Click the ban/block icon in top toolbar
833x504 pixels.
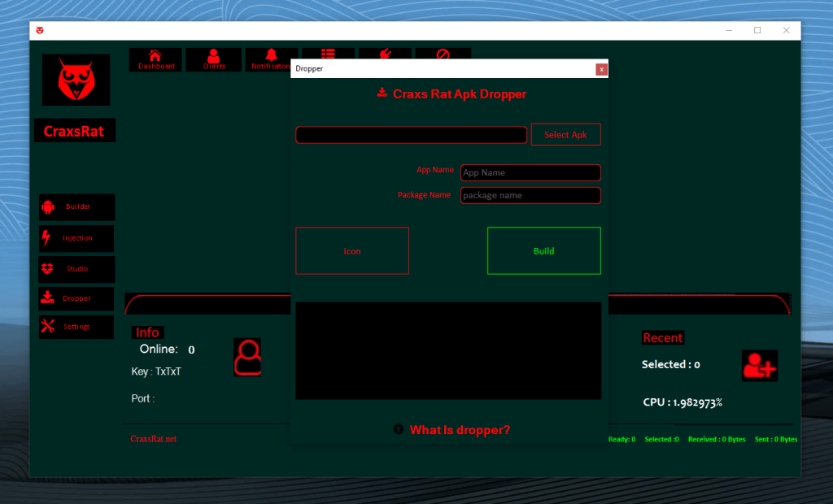(x=443, y=55)
